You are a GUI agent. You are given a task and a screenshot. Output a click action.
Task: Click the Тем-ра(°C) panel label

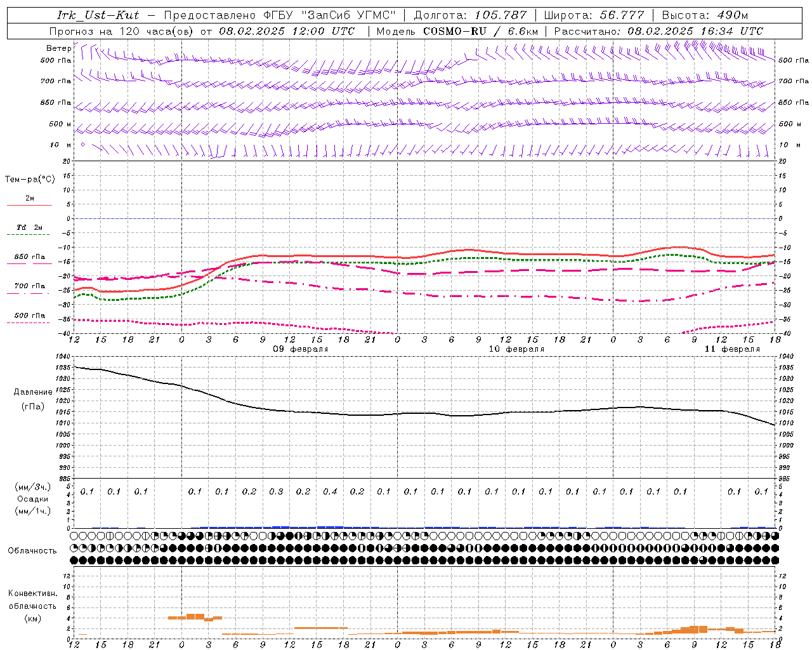[30, 180]
